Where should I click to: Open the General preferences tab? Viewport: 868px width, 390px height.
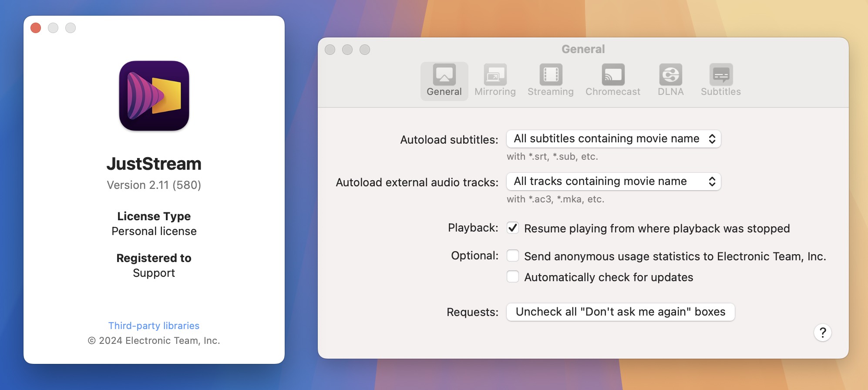444,81
